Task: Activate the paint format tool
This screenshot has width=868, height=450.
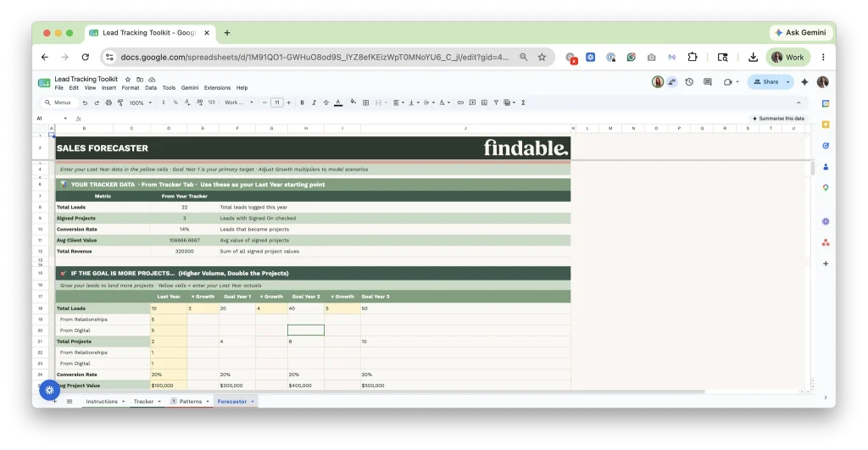Action: (120, 103)
